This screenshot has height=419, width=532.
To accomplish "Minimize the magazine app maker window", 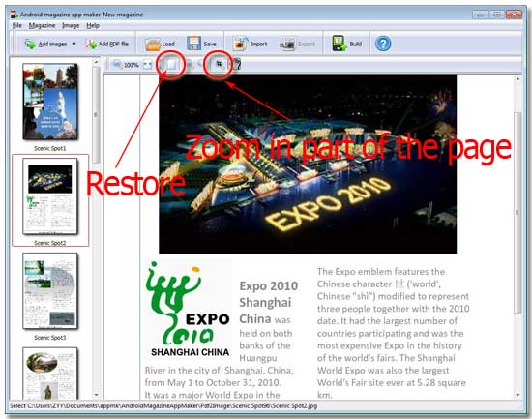I will [x=480, y=14].
